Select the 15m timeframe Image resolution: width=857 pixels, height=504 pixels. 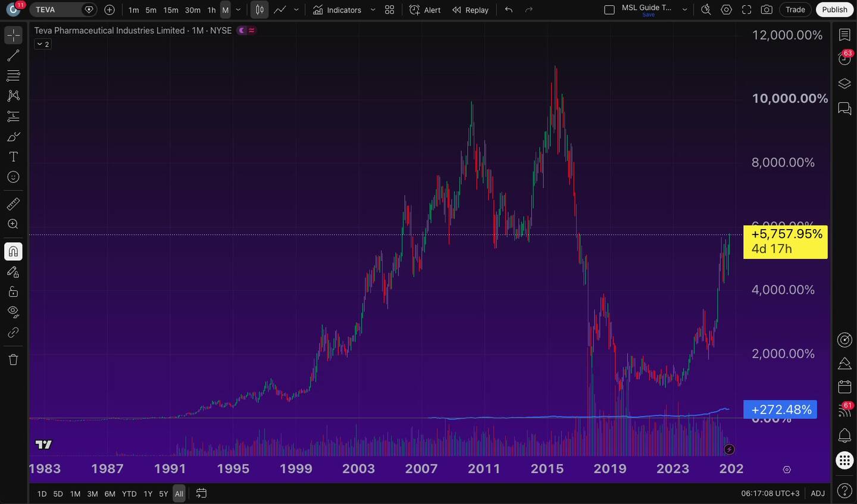pos(171,10)
